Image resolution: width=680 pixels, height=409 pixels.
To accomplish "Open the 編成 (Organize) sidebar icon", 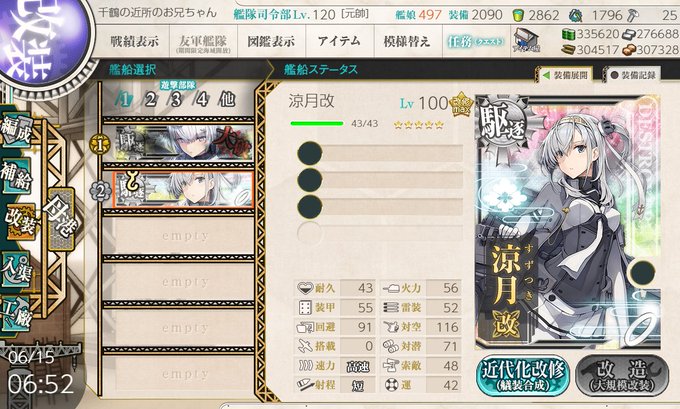I will click(16, 130).
